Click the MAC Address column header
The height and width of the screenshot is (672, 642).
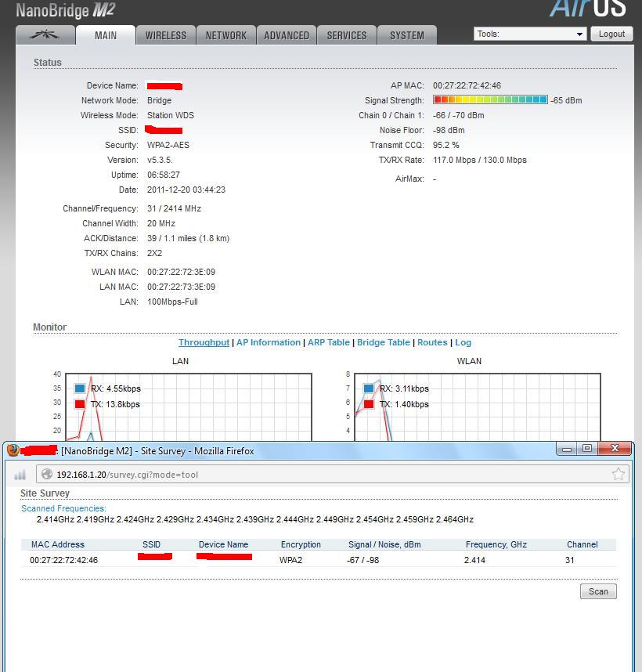(x=58, y=544)
